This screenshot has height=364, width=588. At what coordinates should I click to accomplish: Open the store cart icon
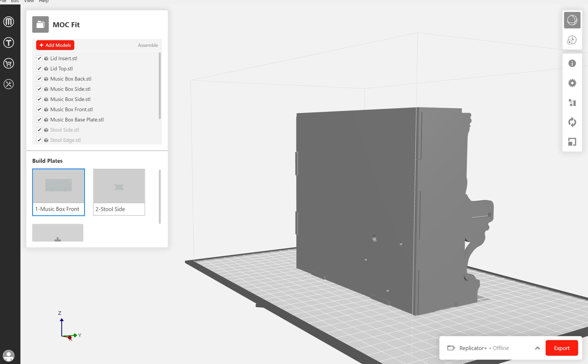9,63
